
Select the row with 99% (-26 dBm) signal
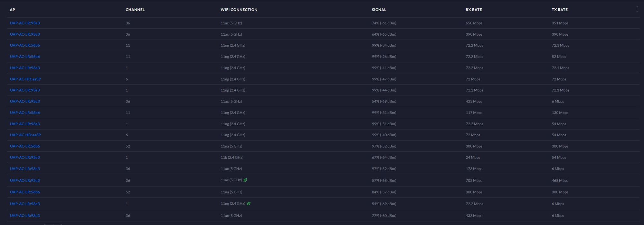click(x=323, y=57)
